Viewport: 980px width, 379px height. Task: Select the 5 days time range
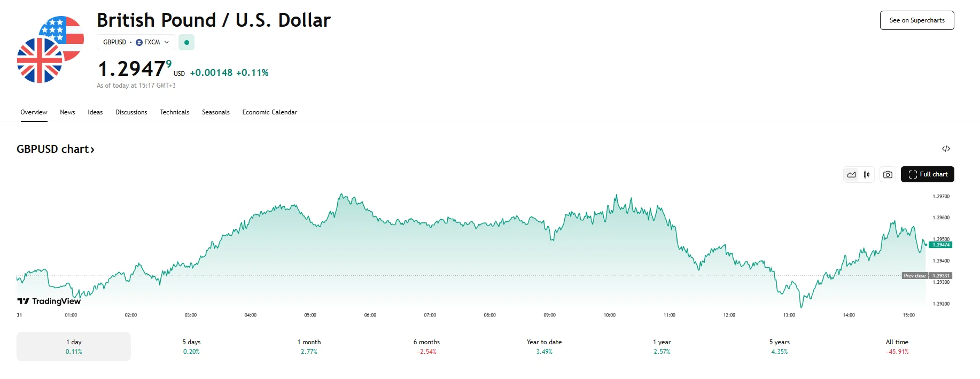pos(191,346)
